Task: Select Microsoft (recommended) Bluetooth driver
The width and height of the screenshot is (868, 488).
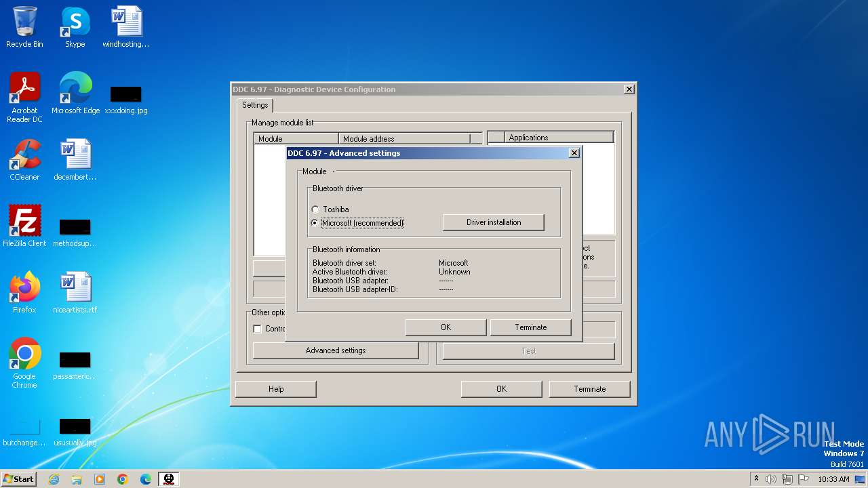Action: click(357, 223)
